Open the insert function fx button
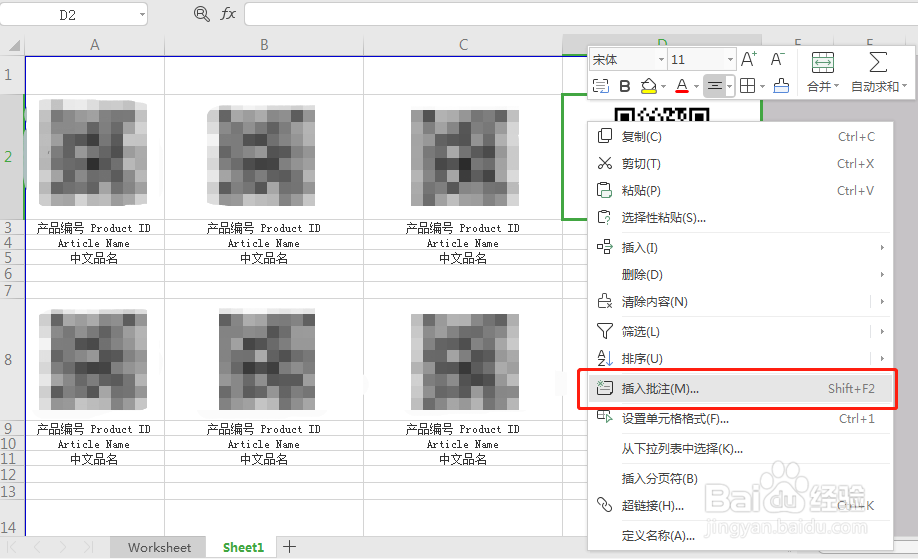Viewport: 918px width, 559px height. click(228, 14)
